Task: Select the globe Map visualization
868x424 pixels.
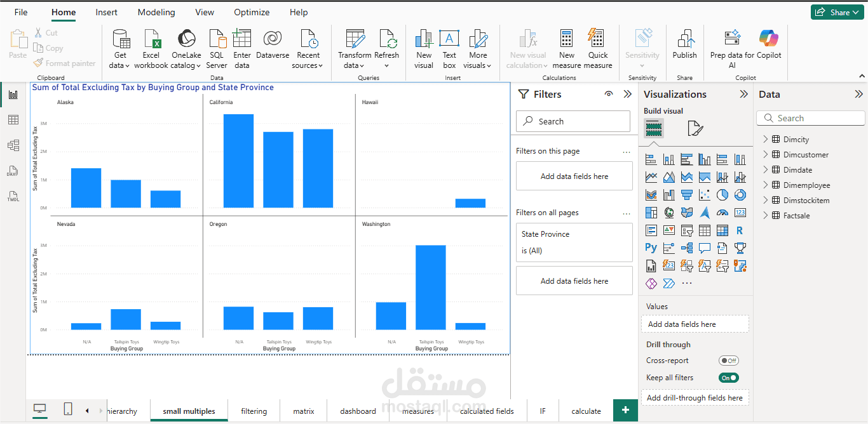Action: click(669, 213)
